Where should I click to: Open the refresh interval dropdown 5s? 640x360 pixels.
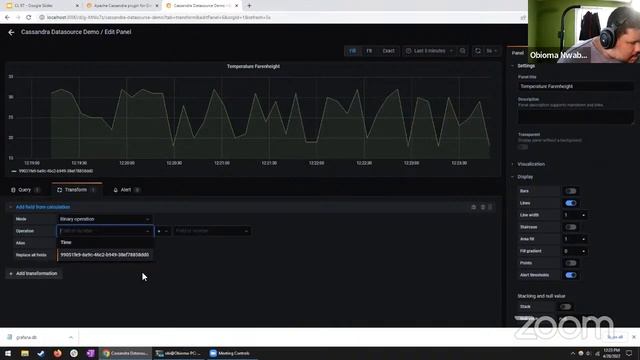491,51
